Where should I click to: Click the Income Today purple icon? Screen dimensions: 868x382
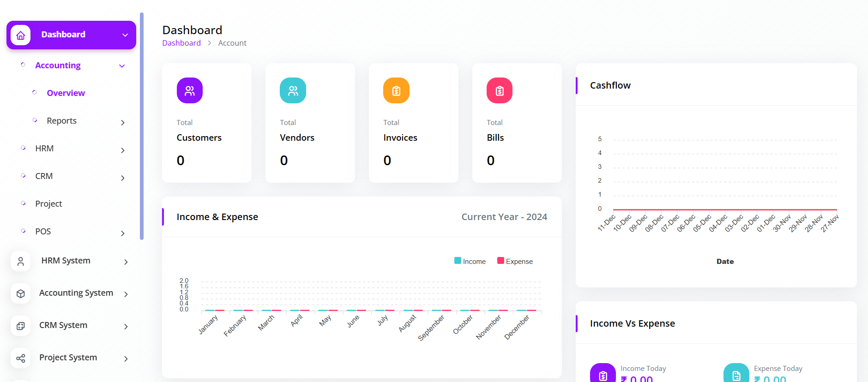(603, 374)
